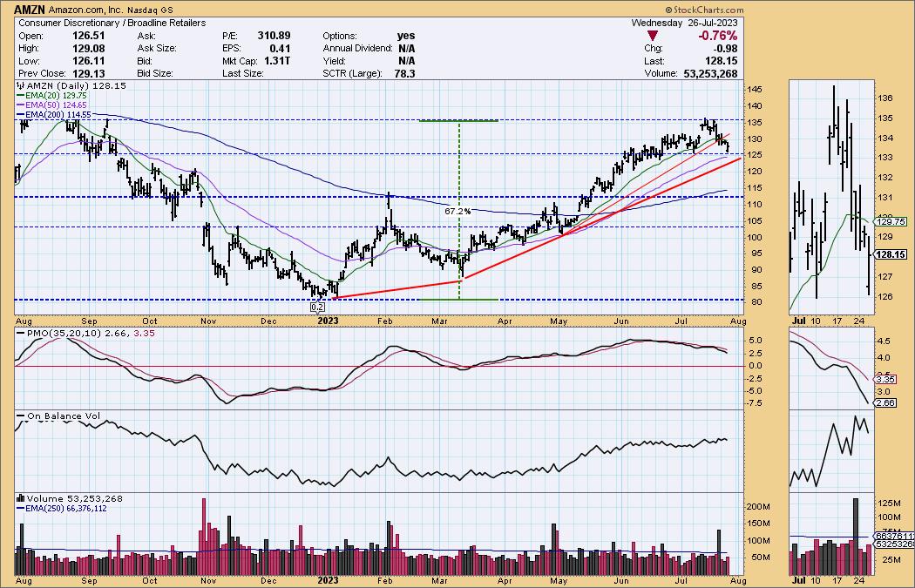This screenshot has width=915, height=588.
Task: Click the Last value 128.15 in header
Action: click(720, 61)
